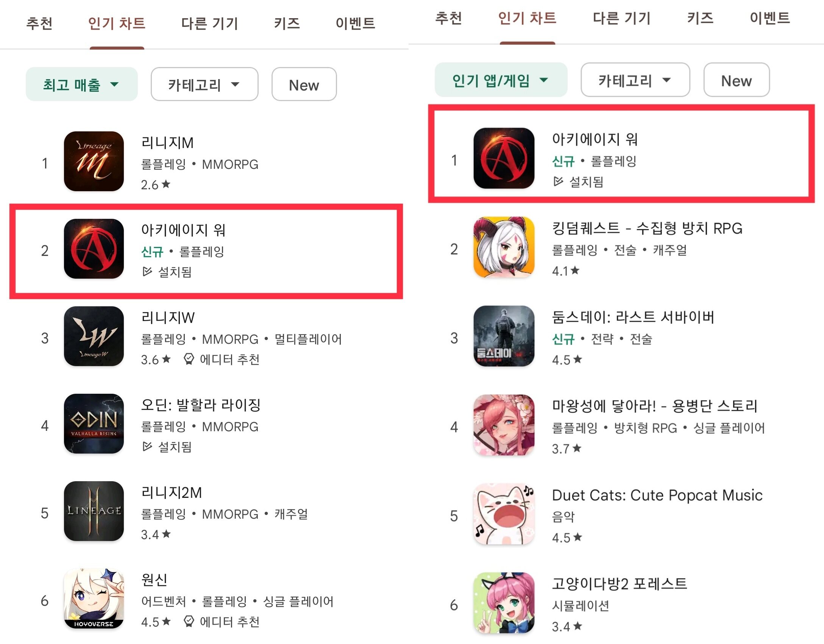Open the 리니지M app icon
The height and width of the screenshot is (644, 824).
[94, 161]
